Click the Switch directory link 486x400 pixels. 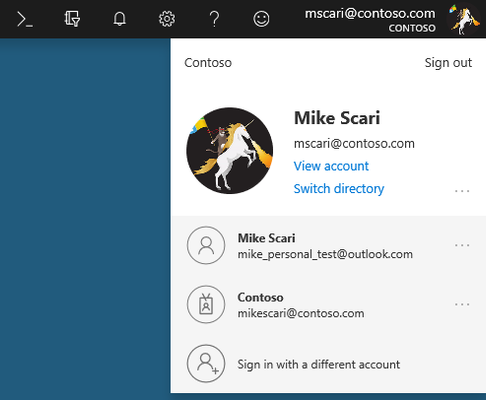point(339,189)
